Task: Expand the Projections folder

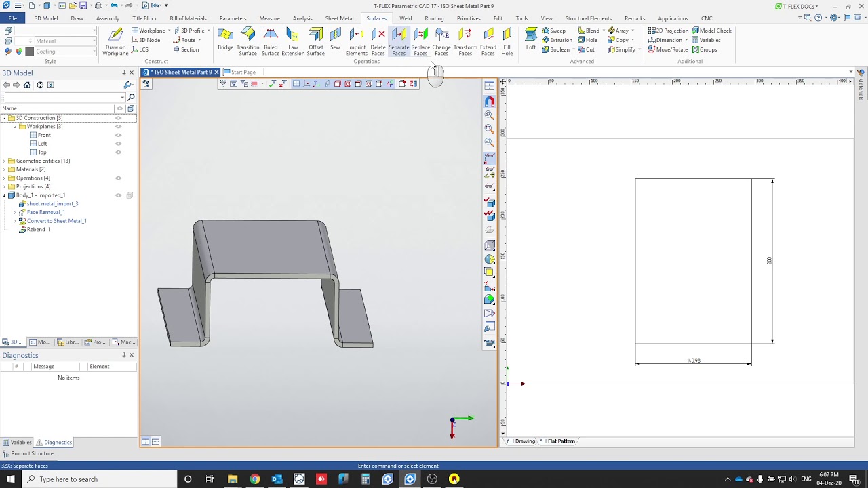Action: click(4, 187)
